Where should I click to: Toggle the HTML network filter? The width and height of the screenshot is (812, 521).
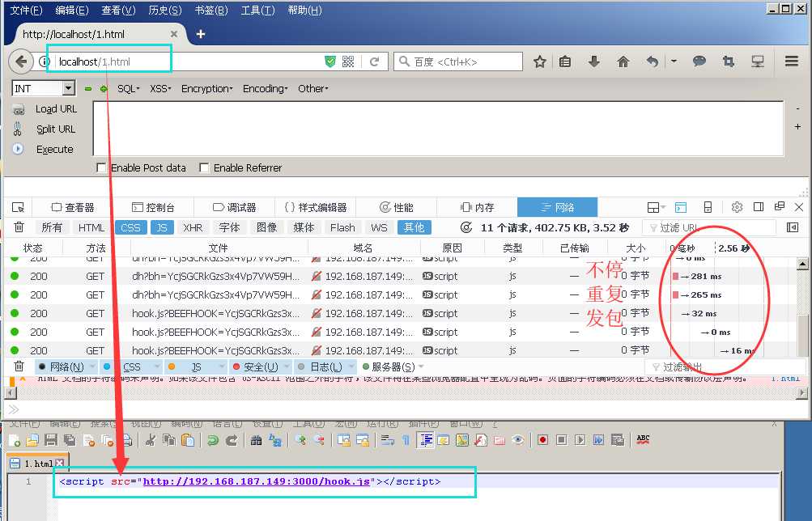(x=91, y=227)
